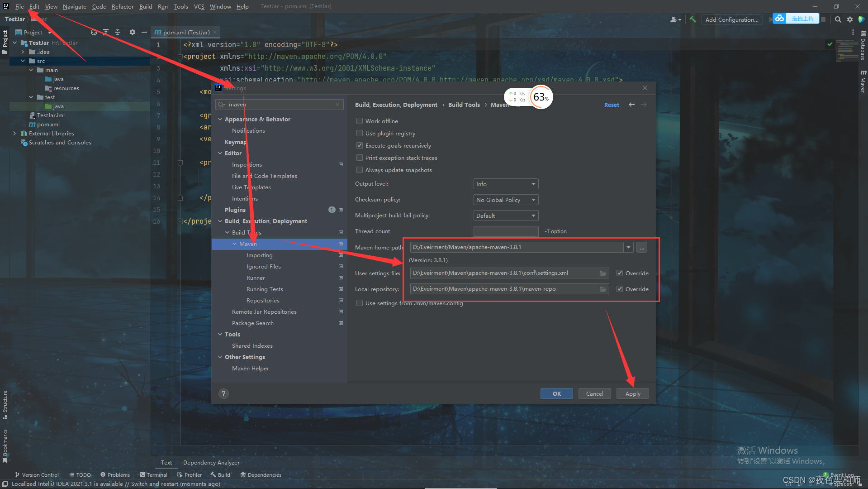The height and width of the screenshot is (489, 868).
Task: Toggle Execute goals recursively checkbox
Action: click(360, 145)
